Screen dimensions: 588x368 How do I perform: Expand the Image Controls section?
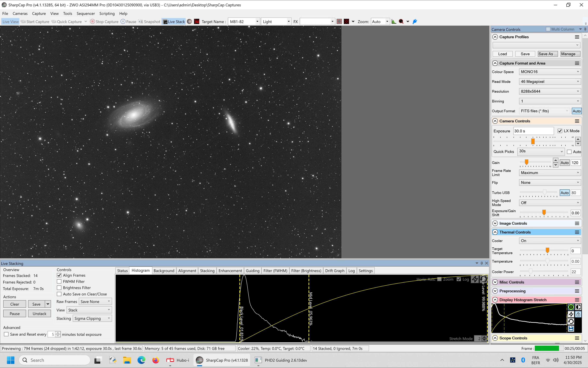(495, 223)
